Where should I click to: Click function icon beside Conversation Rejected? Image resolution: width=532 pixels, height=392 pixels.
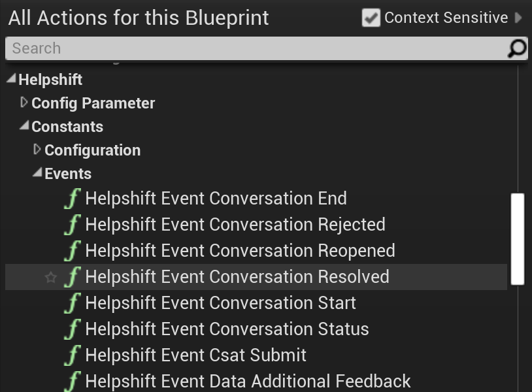73,225
